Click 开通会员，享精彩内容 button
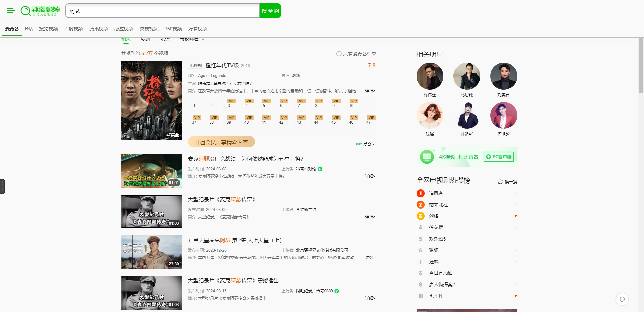The width and height of the screenshot is (644, 312). coord(221,142)
